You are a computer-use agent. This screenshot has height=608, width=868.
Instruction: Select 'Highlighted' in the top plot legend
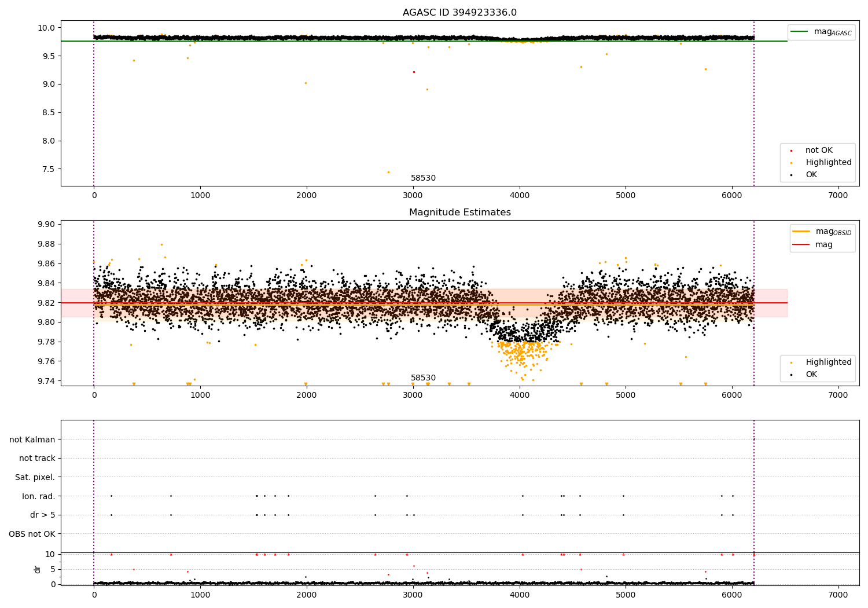(x=828, y=163)
